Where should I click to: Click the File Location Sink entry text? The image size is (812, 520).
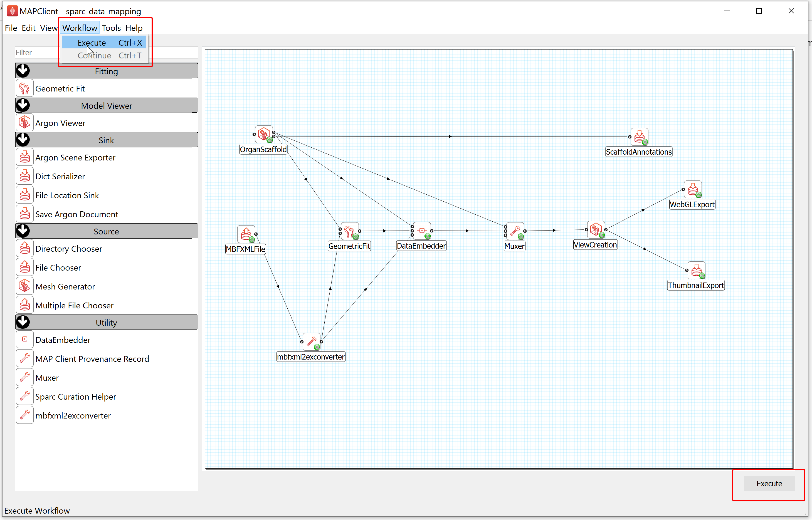point(67,195)
